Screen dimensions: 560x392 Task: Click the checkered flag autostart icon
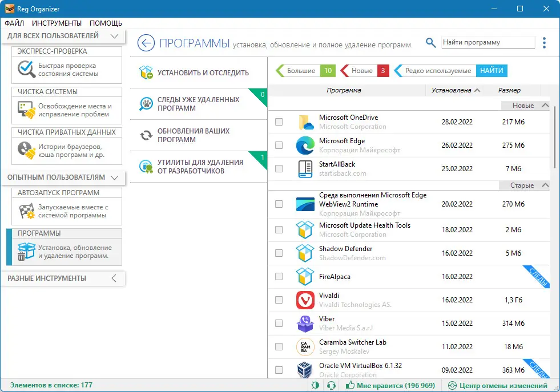(26, 211)
